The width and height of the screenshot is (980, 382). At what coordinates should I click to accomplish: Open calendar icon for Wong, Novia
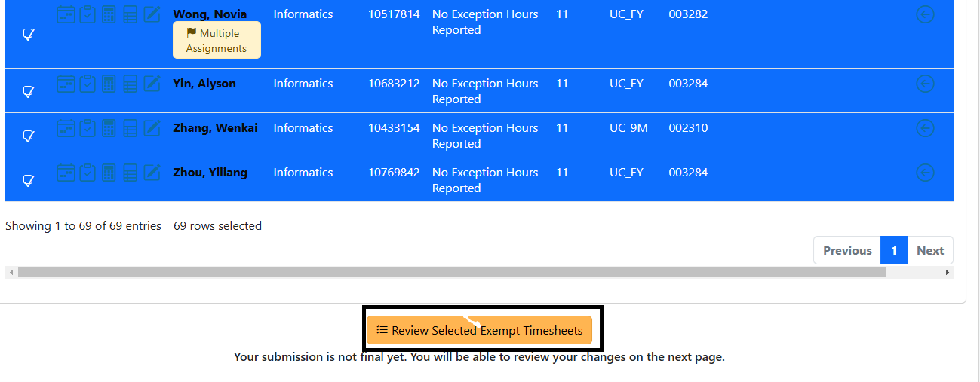(66, 14)
